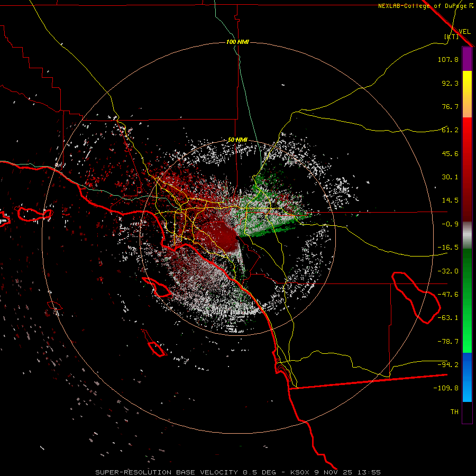This screenshot has width=476, height=476.
Task: Pick the green segment of the color bar
Action: (x=467, y=300)
